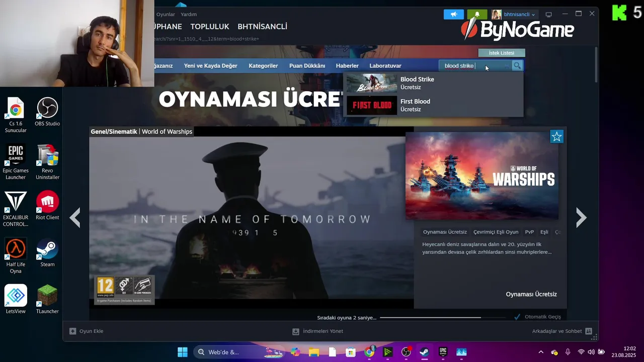This screenshot has height=362, width=644.
Task: Switch to OBS Studio in taskbar
Action: (x=406, y=352)
